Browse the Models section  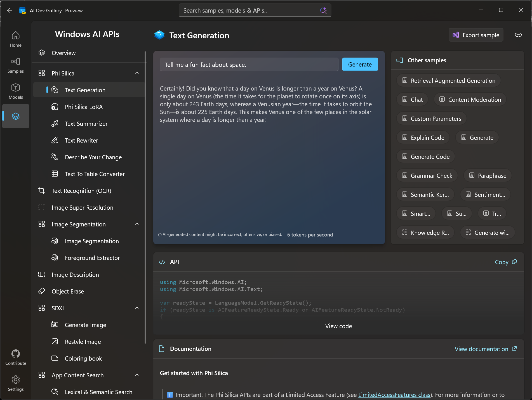point(15,91)
